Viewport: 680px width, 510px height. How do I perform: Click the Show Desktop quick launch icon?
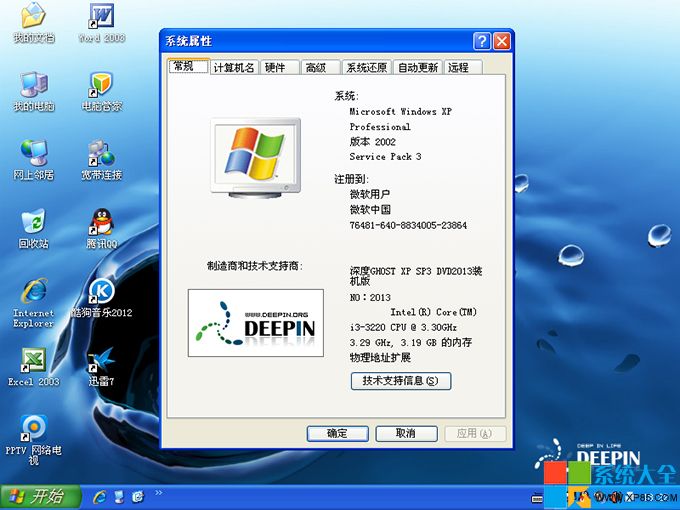119,496
